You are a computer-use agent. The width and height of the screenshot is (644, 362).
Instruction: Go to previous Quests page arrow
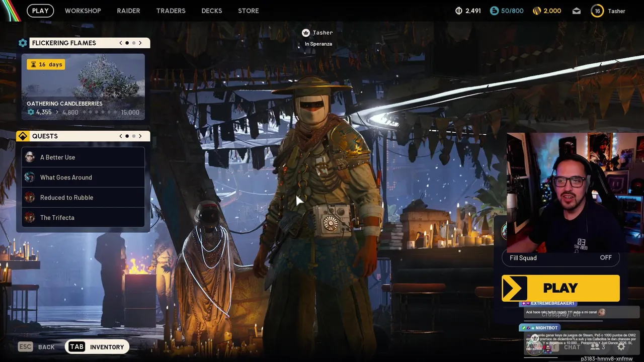(x=121, y=136)
